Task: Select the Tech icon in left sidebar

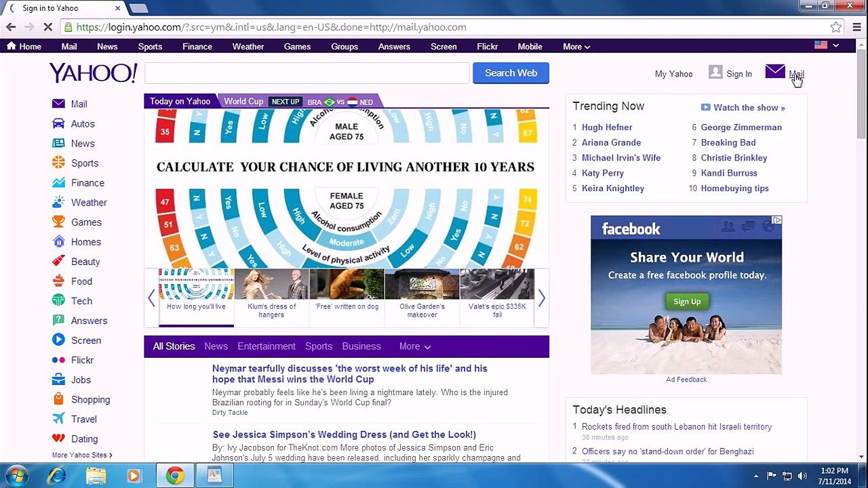Action: 58,300
